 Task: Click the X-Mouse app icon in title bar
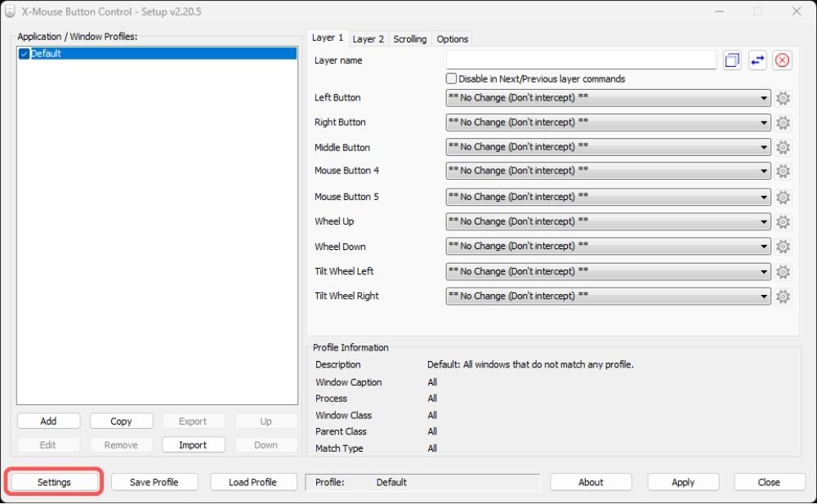(x=10, y=11)
